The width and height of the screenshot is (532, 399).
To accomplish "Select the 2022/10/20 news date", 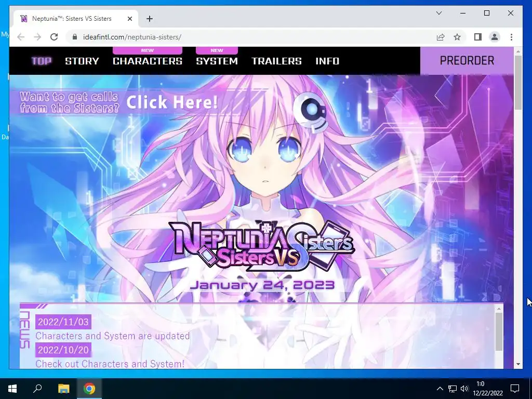I will [x=63, y=350].
